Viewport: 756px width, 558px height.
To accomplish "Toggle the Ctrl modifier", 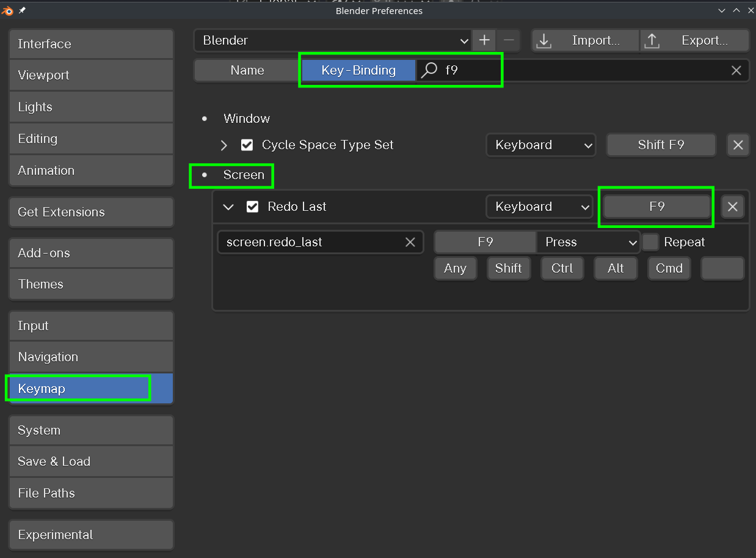I will pos(562,268).
